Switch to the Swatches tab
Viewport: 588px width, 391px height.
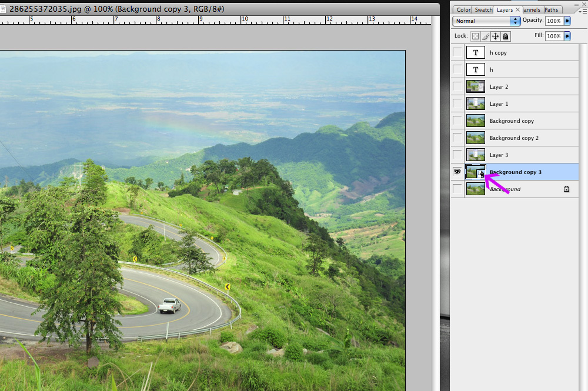483,10
